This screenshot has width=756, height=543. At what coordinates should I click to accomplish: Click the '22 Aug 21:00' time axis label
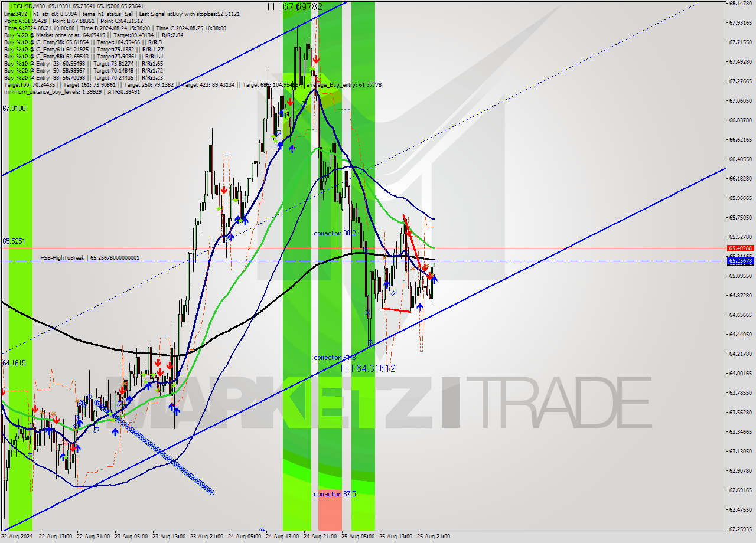[93, 537]
